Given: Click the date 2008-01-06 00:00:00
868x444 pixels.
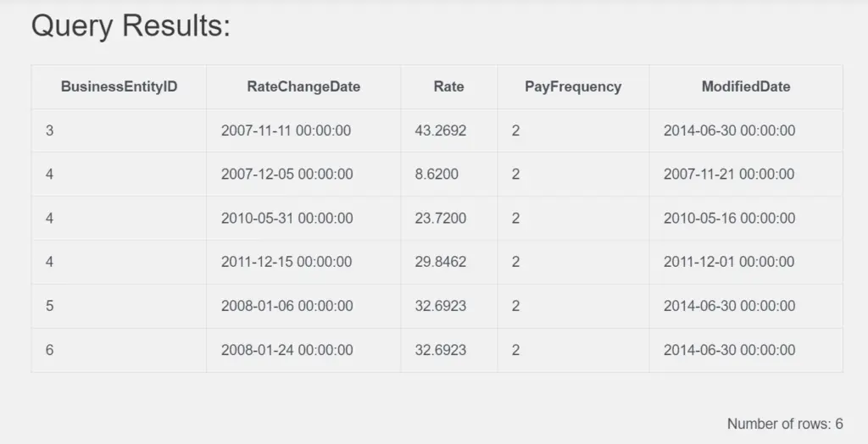Looking at the screenshot, I should click(287, 306).
